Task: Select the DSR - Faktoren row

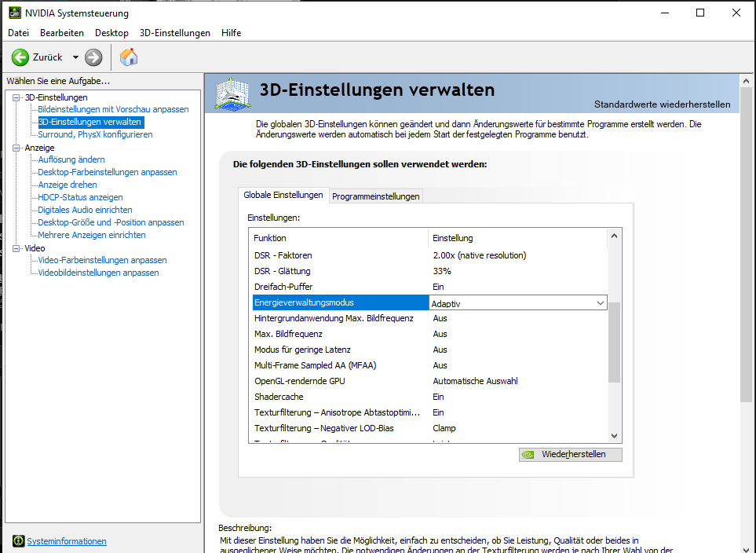Action: click(429, 255)
